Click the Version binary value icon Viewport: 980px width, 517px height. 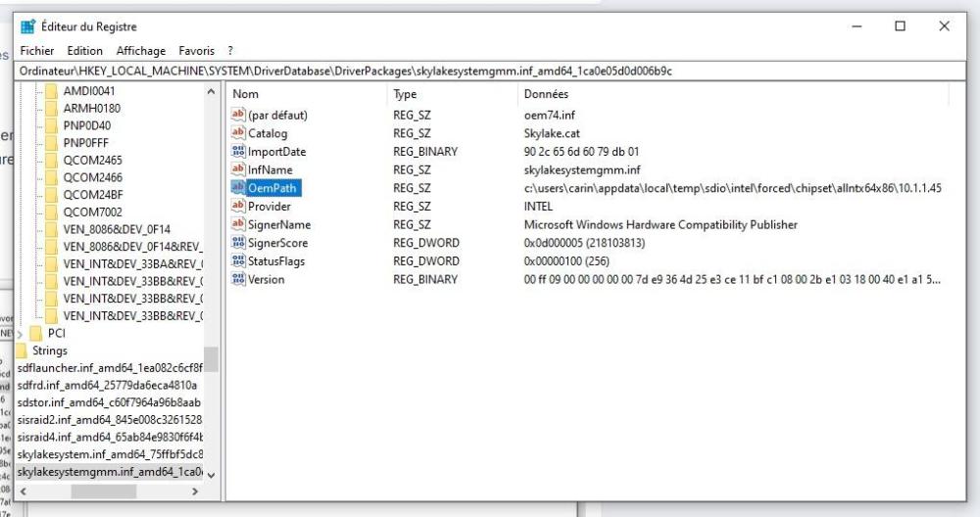point(238,279)
